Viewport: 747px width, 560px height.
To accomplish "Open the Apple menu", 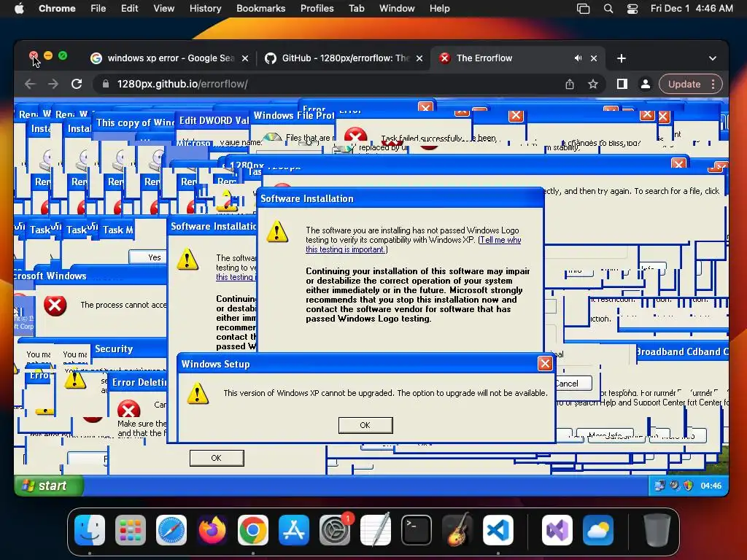I will [x=19, y=8].
